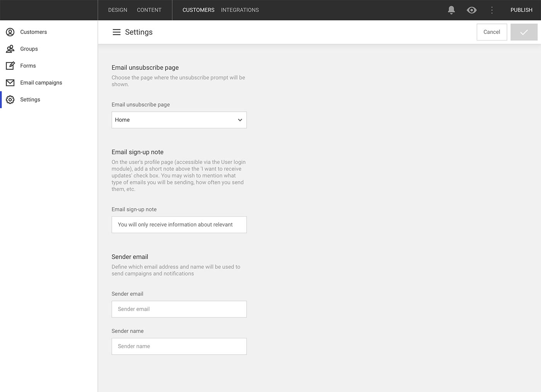Click the Settings gear icon in sidebar
Image resolution: width=541 pixels, height=392 pixels.
pos(10,100)
